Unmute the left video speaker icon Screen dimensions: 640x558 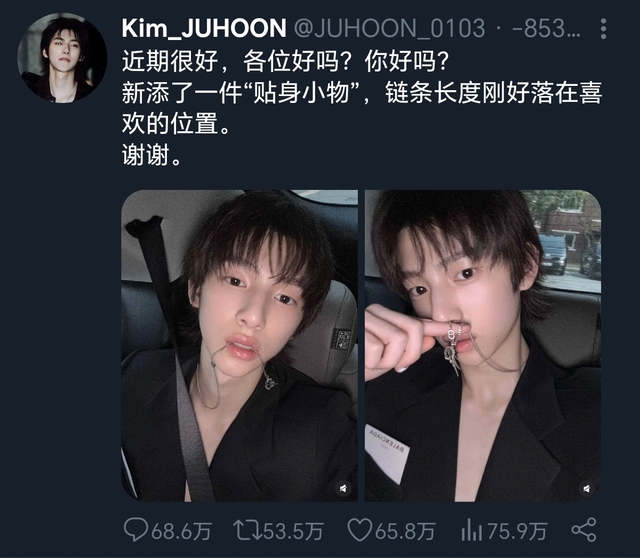(343, 488)
